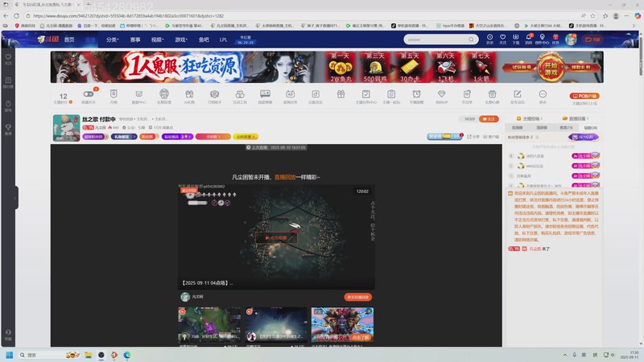Open the message bell icon in navbar
The height and width of the screenshot is (362, 644).
coord(529,39)
